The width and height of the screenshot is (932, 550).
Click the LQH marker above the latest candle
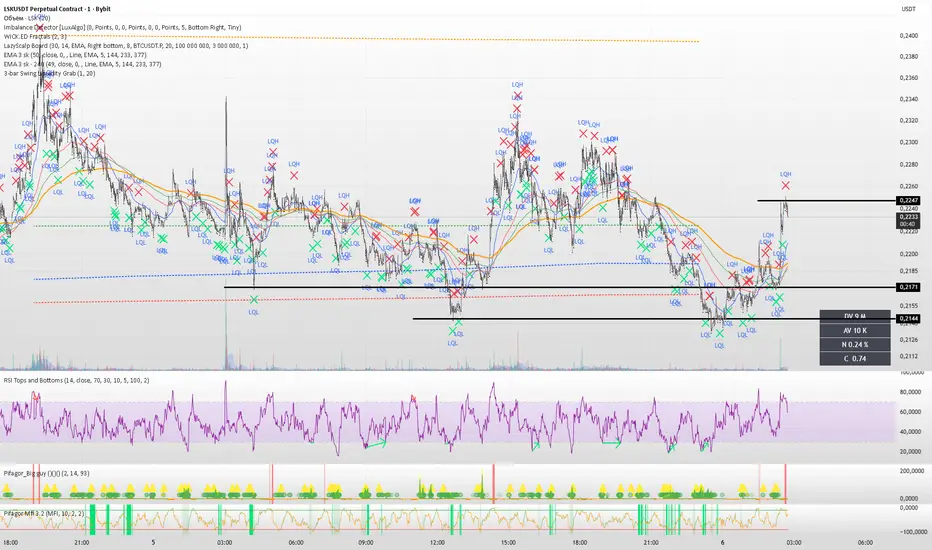tap(785, 174)
